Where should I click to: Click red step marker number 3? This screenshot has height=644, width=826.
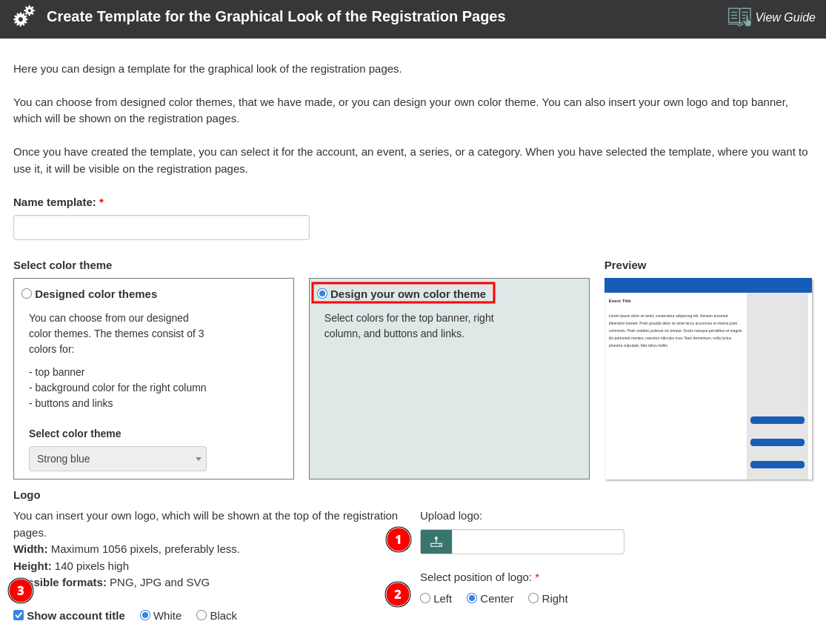[x=21, y=591]
